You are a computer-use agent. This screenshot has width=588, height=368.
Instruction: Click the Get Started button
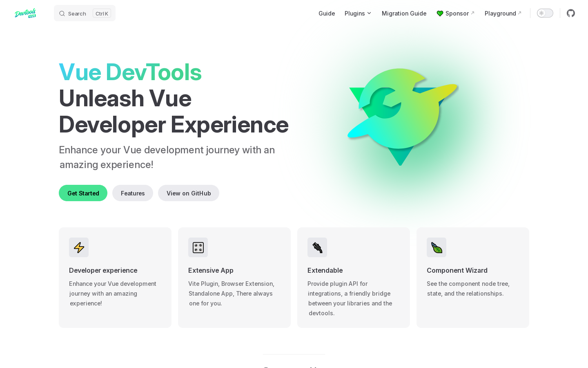[83, 193]
